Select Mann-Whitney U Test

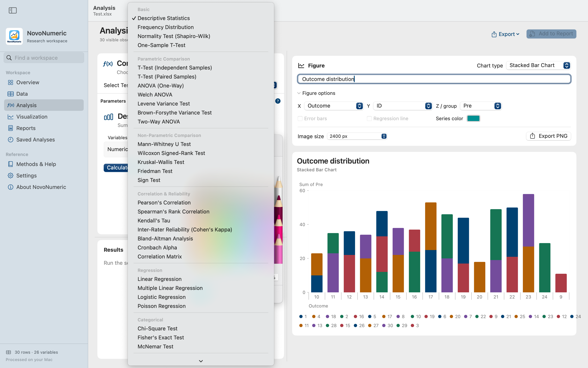pyautogui.click(x=164, y=144)
